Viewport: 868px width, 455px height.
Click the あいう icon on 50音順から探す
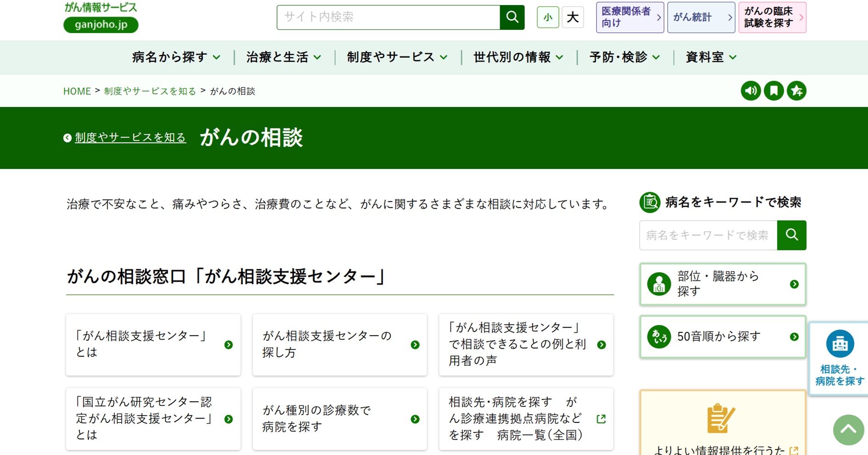click(x=658, y=336)
